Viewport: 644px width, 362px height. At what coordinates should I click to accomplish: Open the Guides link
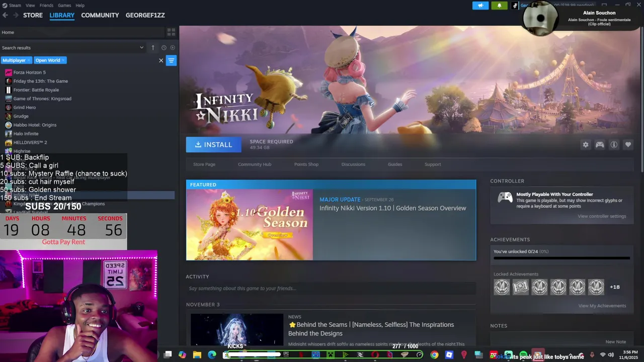point(395,164)
